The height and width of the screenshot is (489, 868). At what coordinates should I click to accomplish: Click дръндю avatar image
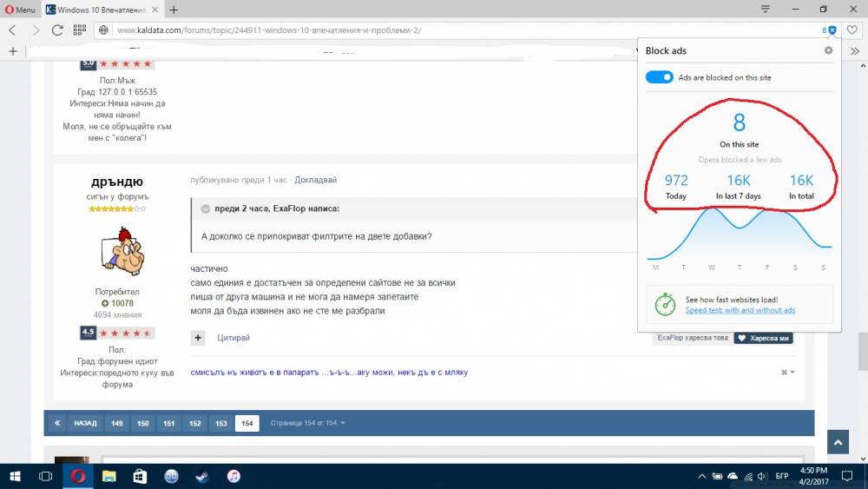click(x=123, y=251)
